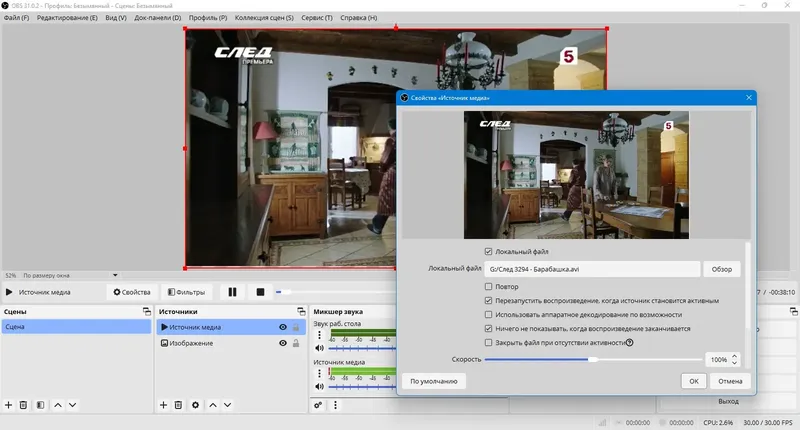Viewport: 800px width, 430px height.
Task: Move the scene up with the arrow
Action: [58, 405]
